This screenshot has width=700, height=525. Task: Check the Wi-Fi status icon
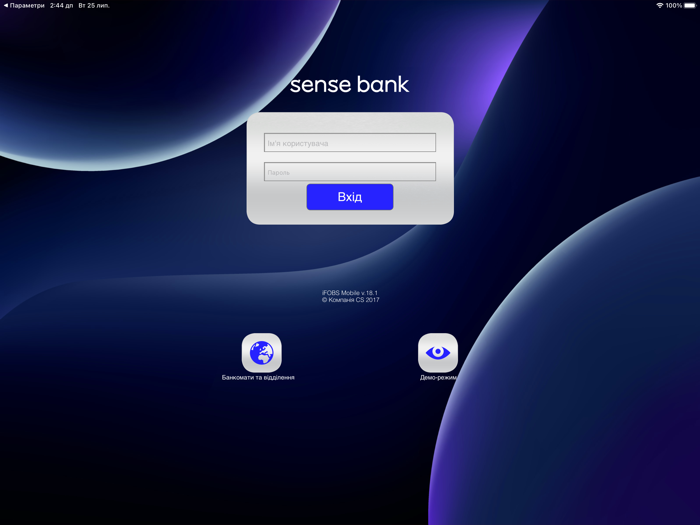pos(660,5)
